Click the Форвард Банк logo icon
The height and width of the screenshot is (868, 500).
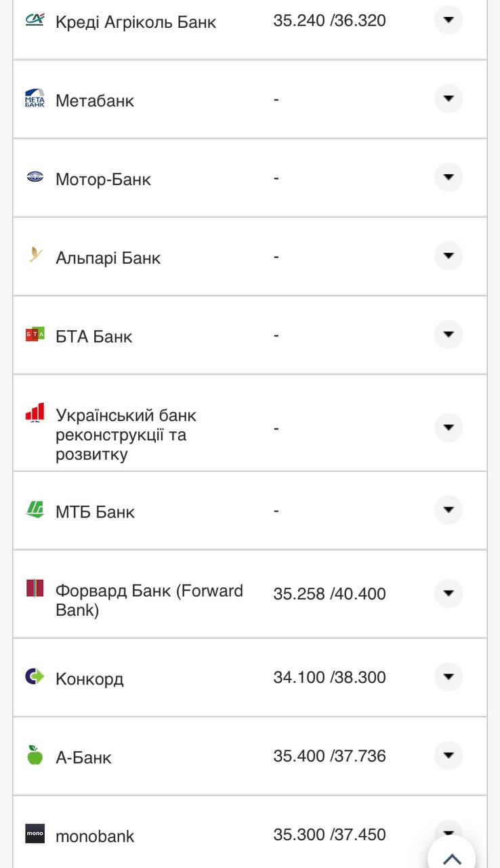(x=35, y=588)
